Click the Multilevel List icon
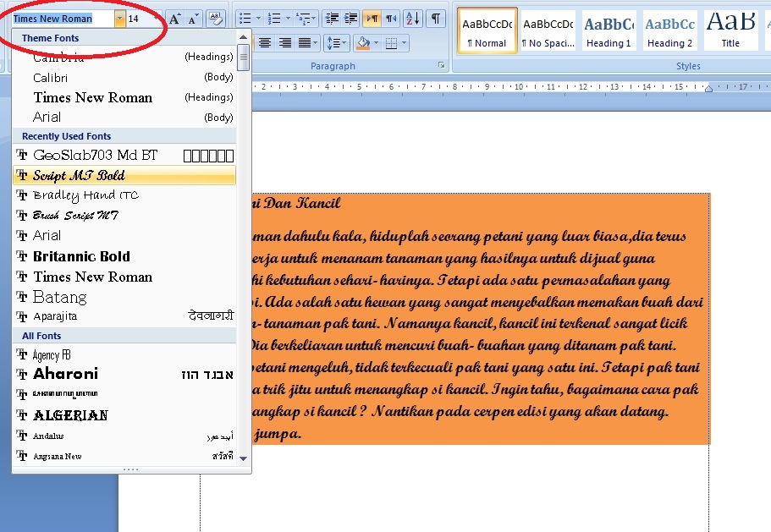This screenshot has height=532, width=771. pyautogui.click(x=303, y=17)
